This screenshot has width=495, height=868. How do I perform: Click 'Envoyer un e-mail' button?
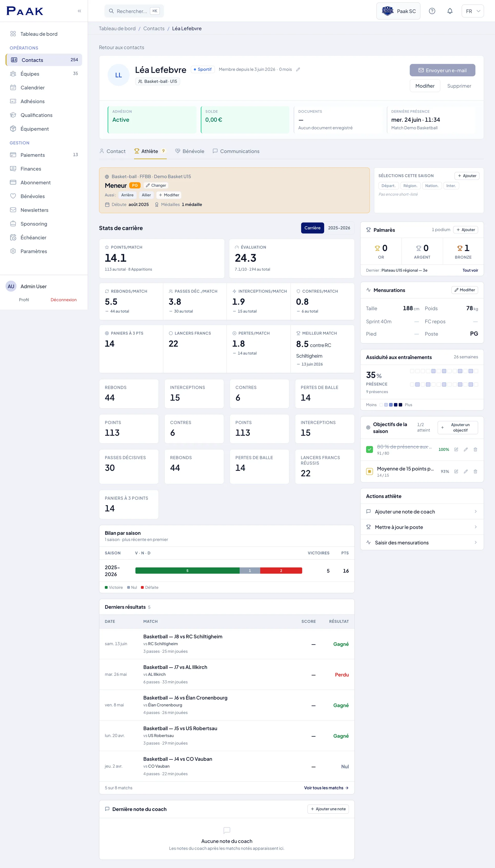(442, 70)
